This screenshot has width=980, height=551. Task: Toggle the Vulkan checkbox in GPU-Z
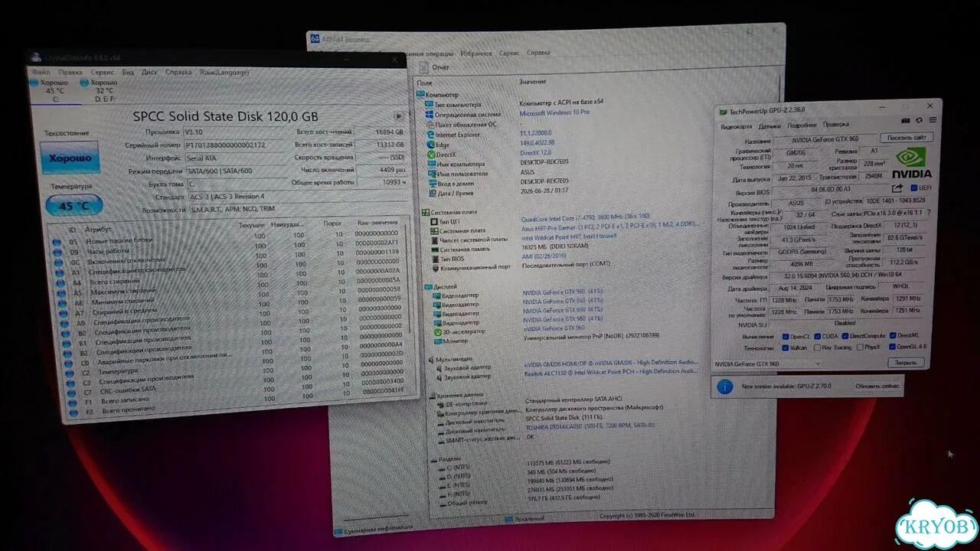tap(786, 347)
